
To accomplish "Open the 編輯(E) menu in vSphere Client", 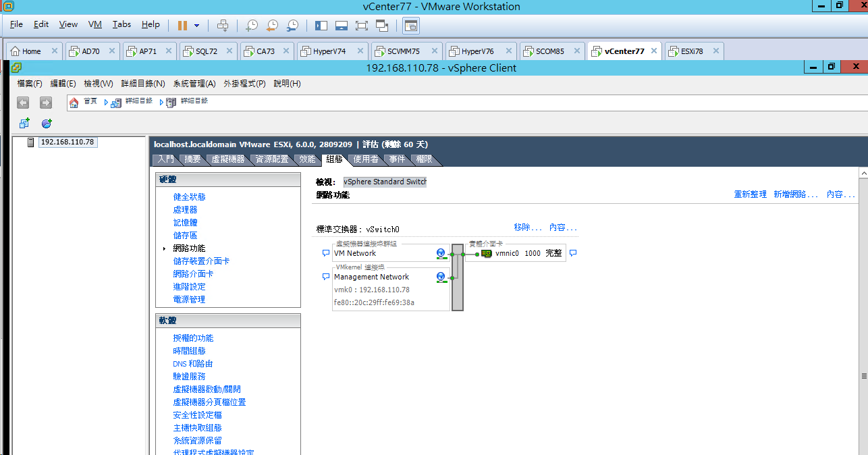I will (63, 84).
